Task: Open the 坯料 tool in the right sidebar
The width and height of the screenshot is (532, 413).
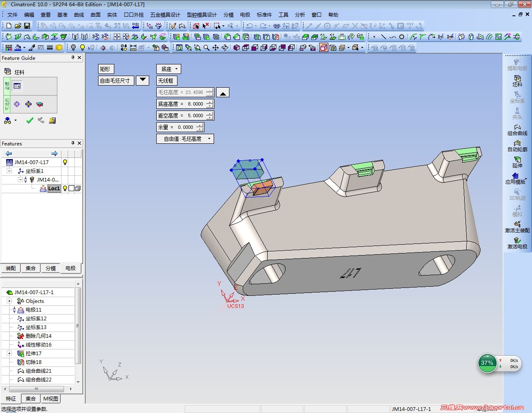Action: pyautogui.click(x=517, y=81)
